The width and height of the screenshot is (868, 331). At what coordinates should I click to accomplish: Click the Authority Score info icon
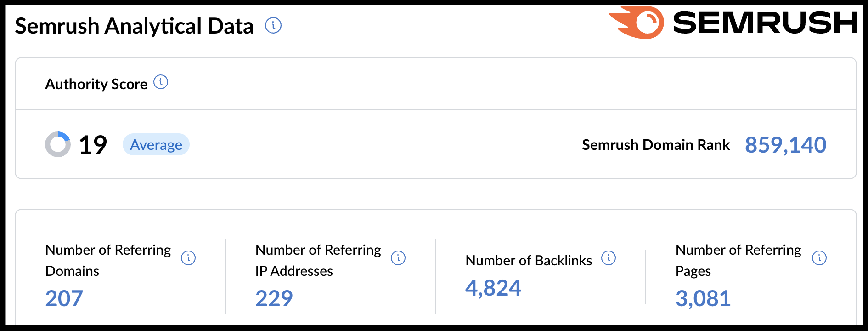tap(160, 82)
